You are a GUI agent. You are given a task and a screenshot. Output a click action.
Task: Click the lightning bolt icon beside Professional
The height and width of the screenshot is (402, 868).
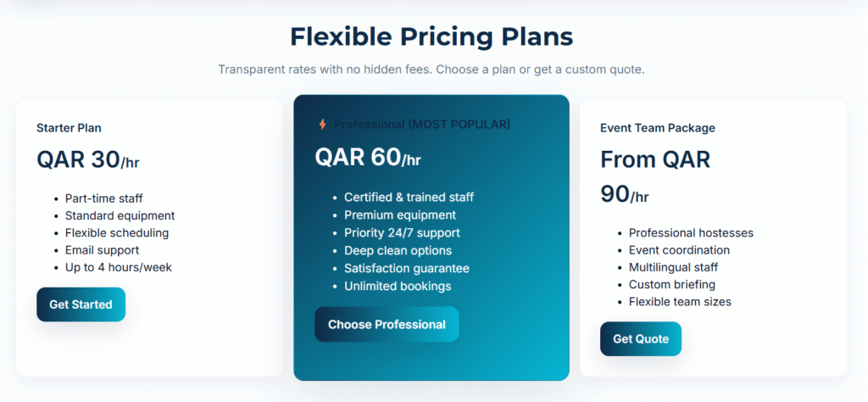[x=322, y=125]
